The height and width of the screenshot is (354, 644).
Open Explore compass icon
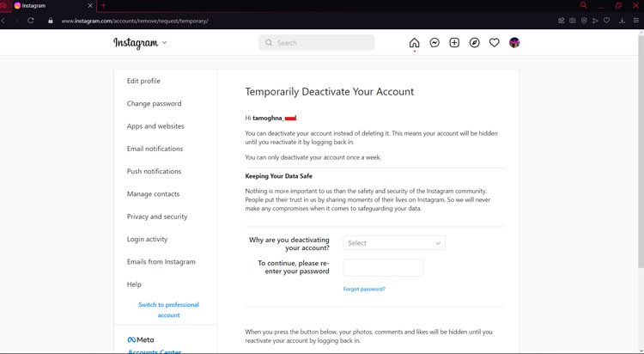coord(474,43)
